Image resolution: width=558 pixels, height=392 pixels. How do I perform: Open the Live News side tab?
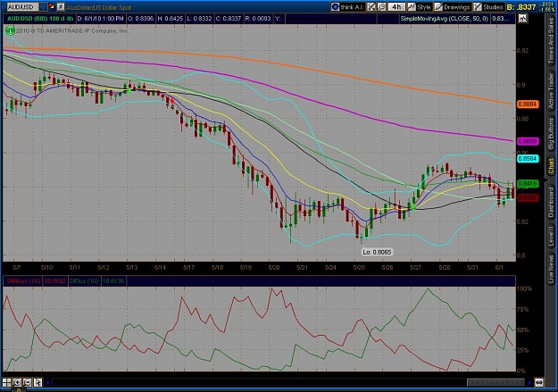551,267
